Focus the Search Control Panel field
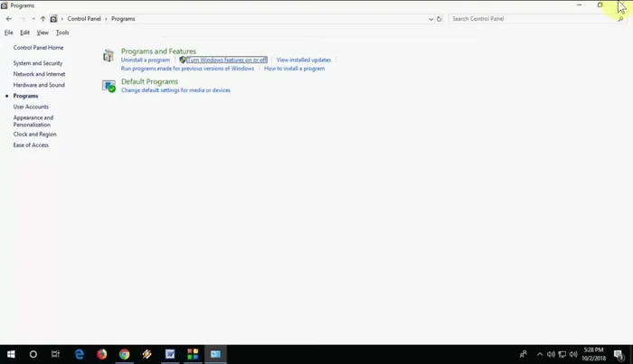This screenshot has height=364, width=633. point(533,19)
